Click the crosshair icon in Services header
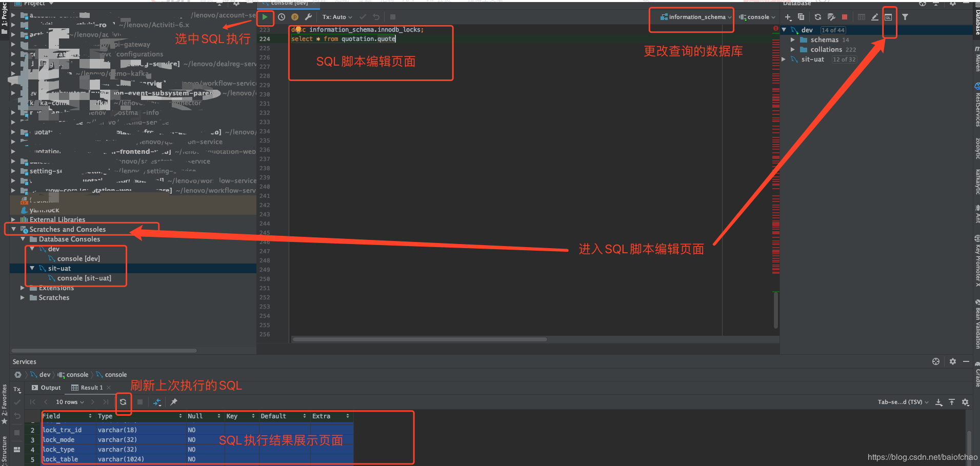The width and height of the screenshot is (980, 466). (936, 361)
